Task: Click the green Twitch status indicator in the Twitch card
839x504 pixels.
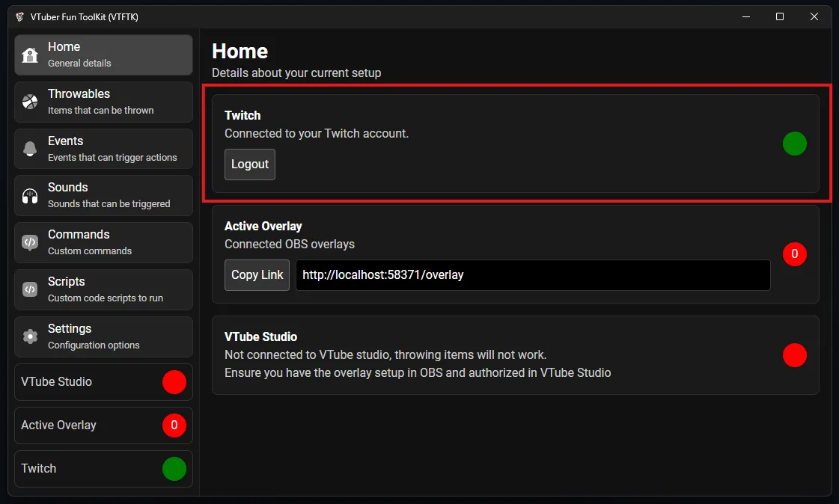Action: point(794,144)
